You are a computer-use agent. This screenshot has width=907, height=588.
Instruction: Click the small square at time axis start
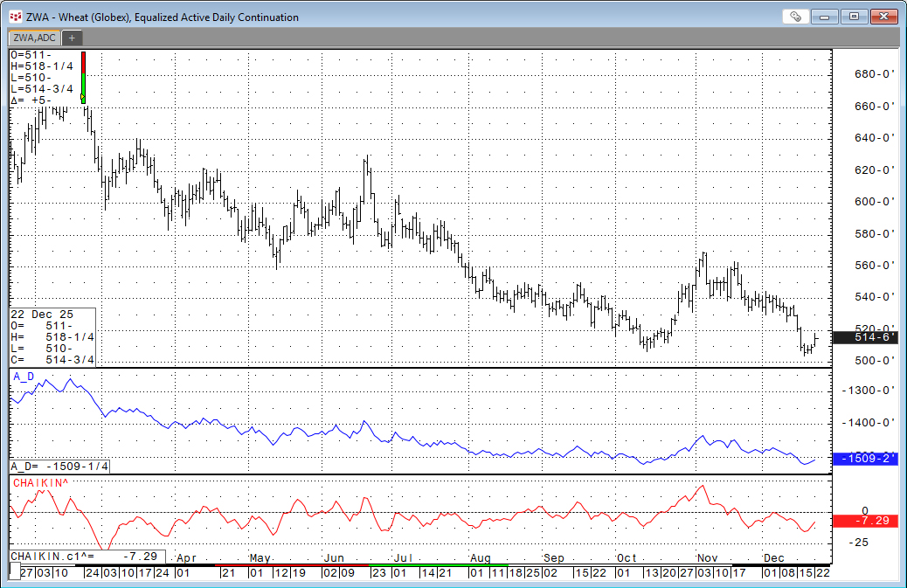point(14,572)
